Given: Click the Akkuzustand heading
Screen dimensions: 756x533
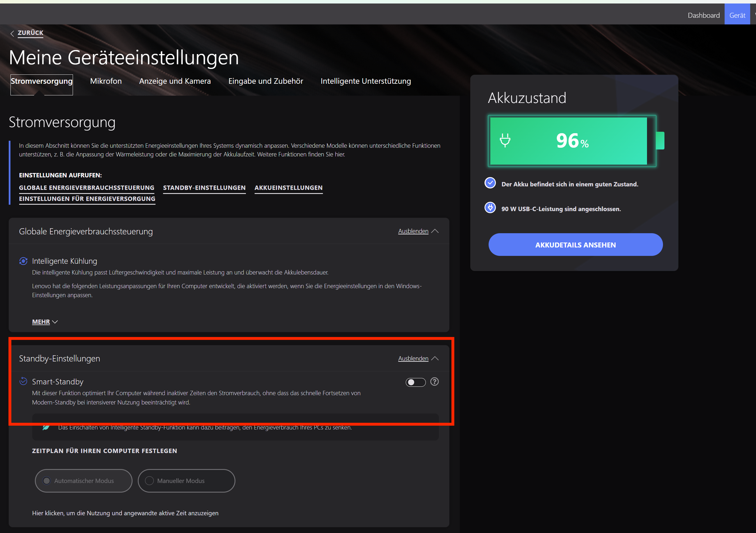Looking at the screenshot, I should (527, 98).
